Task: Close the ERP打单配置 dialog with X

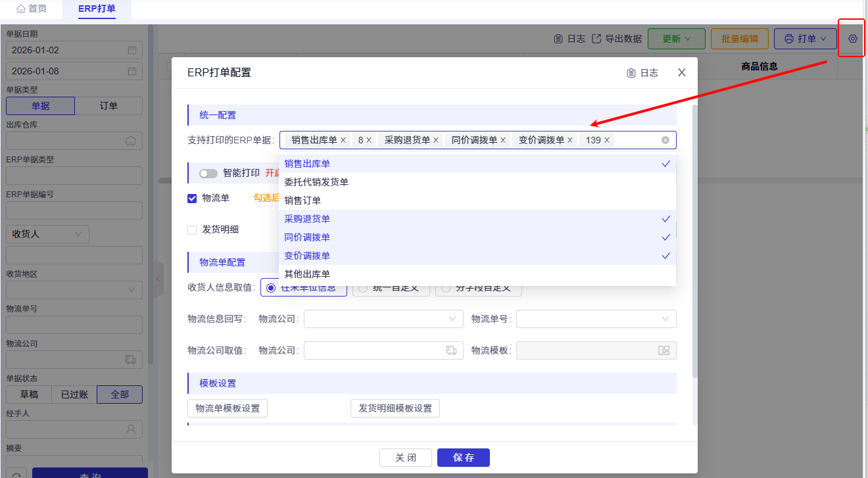Action: (682, 72)
